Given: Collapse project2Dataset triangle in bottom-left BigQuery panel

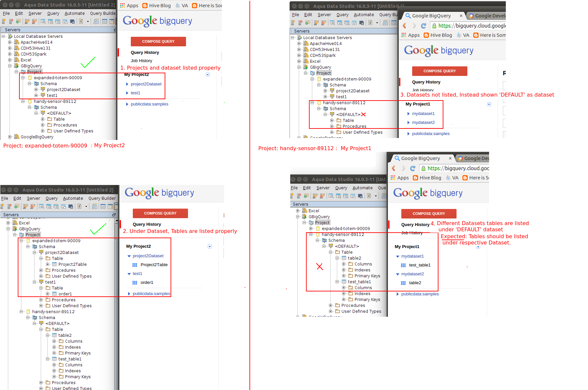Looking at the screenshot, I should 129,256.
